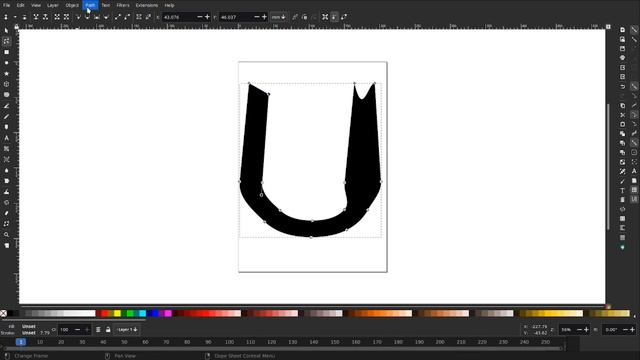This screenshot has height=360, width=640.
Task: Open the Edit menu
Action: 20,5
